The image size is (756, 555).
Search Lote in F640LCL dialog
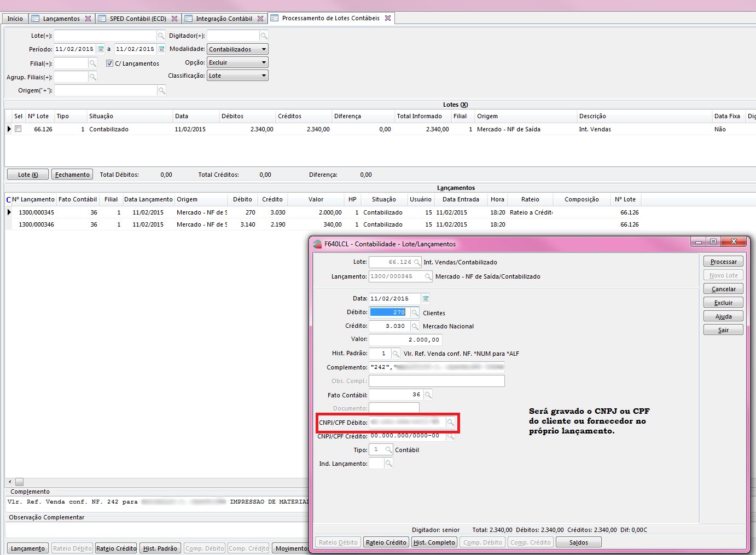pyautogui.click(x=417, y=262)
